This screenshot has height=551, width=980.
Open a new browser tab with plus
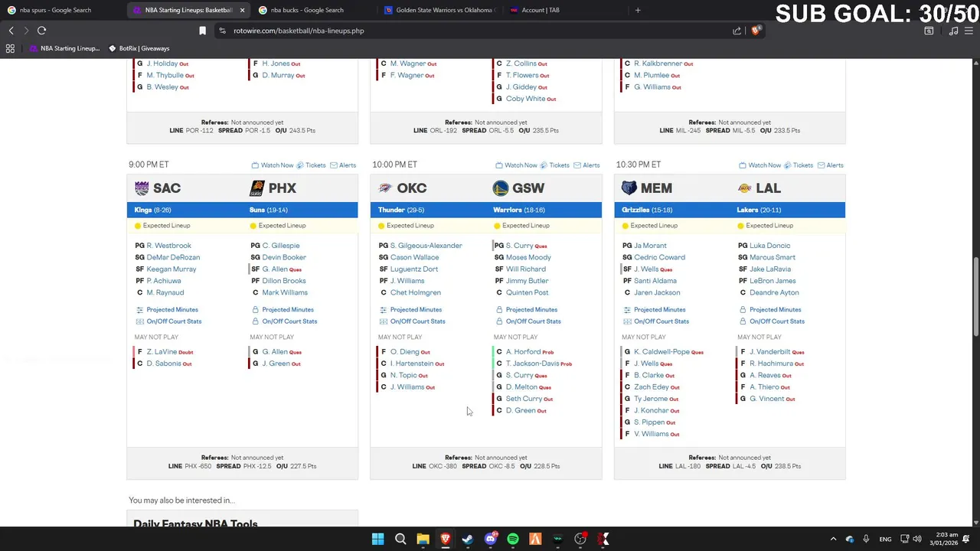coord(638,10)
